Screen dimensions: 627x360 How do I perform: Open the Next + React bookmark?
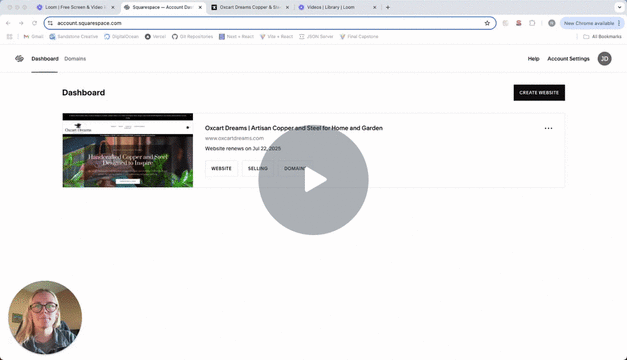236,36
